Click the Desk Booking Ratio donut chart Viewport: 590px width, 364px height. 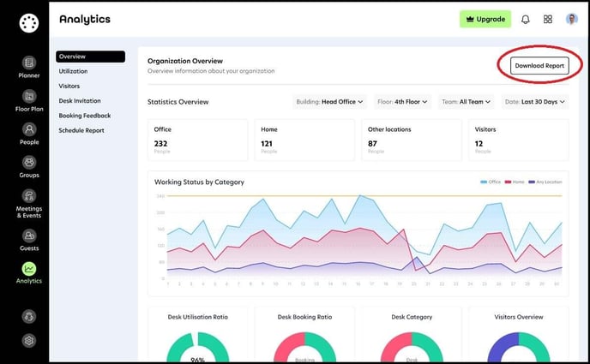(x=304, y=348)
